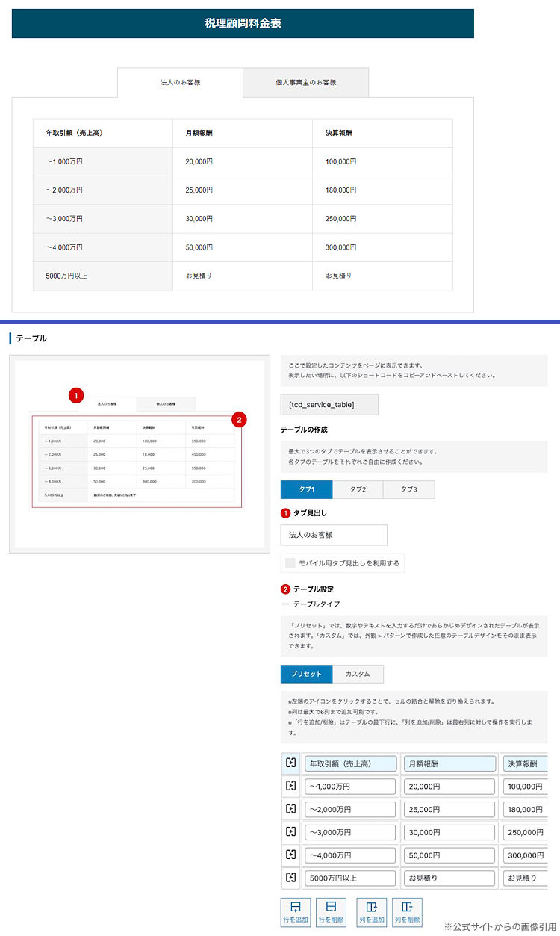The height and width of the screenshot is (936, 560).
Task: Click the table preview thumbnail image
Action: 140,453
